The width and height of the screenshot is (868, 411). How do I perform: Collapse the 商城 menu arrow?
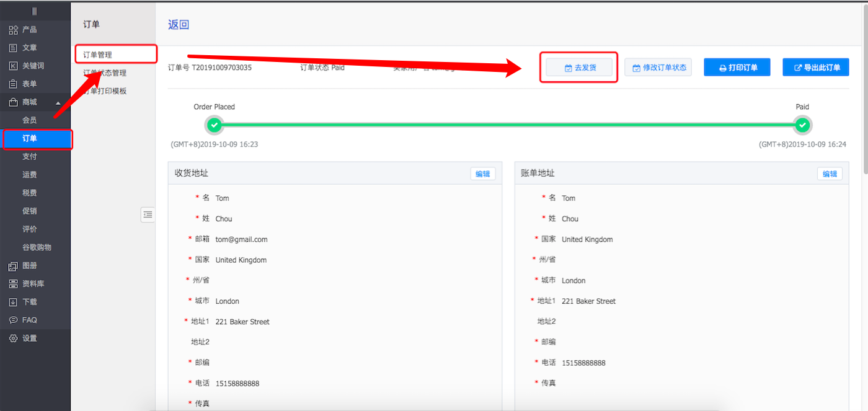pyautogui.click(x=58, y=103)
